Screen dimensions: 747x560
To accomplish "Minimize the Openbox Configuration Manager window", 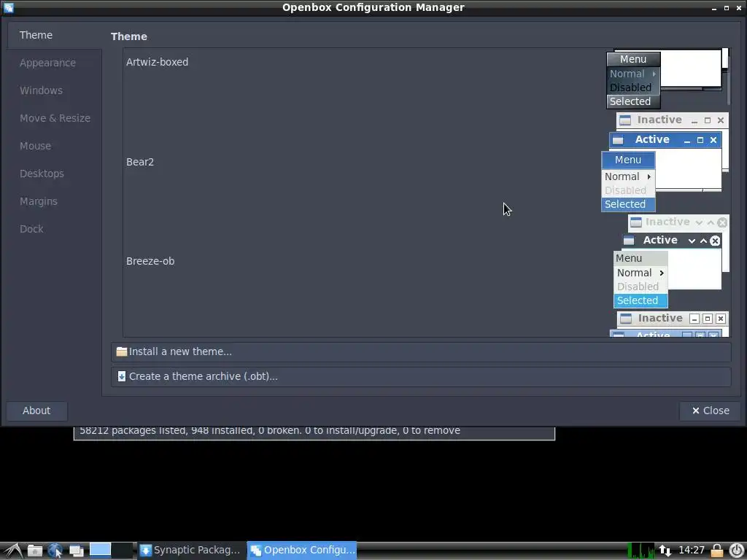I will [x=714, y=8].
